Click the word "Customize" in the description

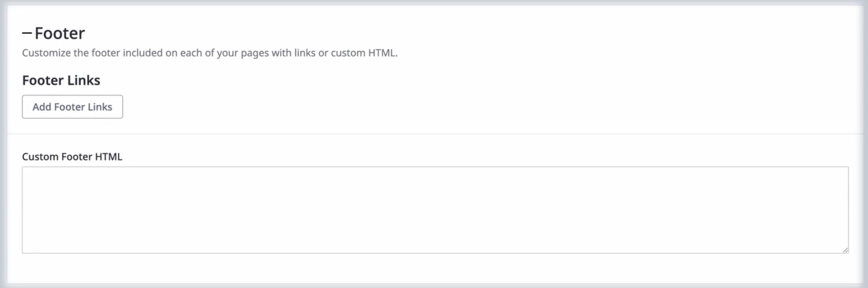coord(46,53)
